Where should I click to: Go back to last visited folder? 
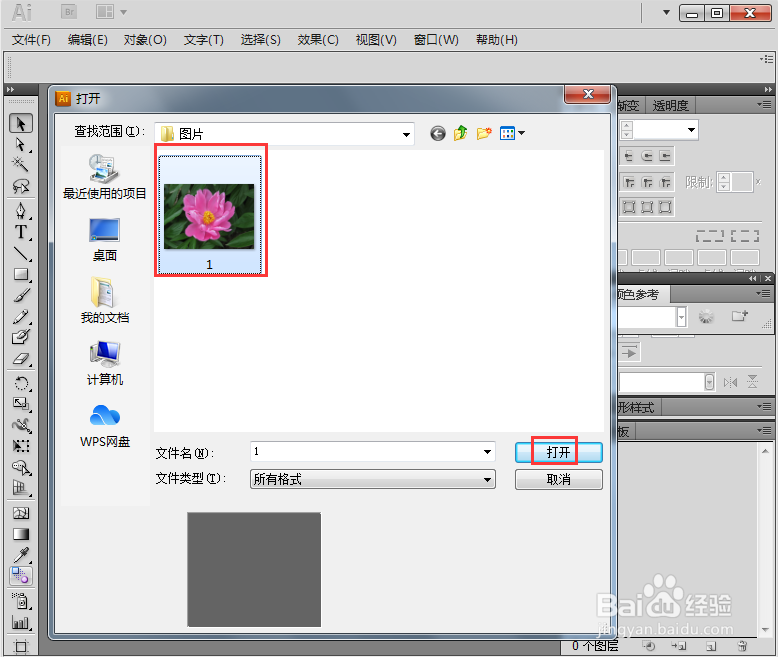click(438, 133)
